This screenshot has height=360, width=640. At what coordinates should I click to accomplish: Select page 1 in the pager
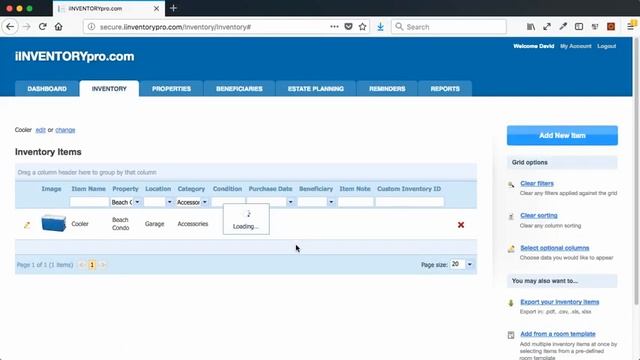pyautogui.click(x=92, y=265)
